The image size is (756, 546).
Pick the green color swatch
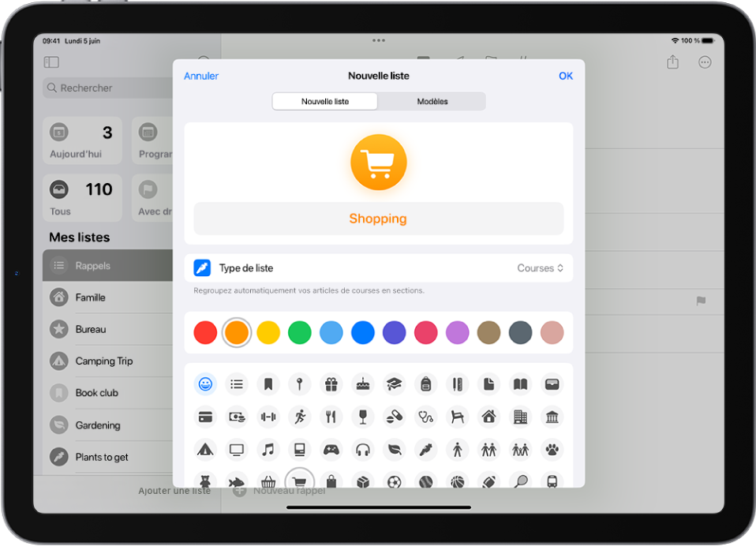click(300, 333)
